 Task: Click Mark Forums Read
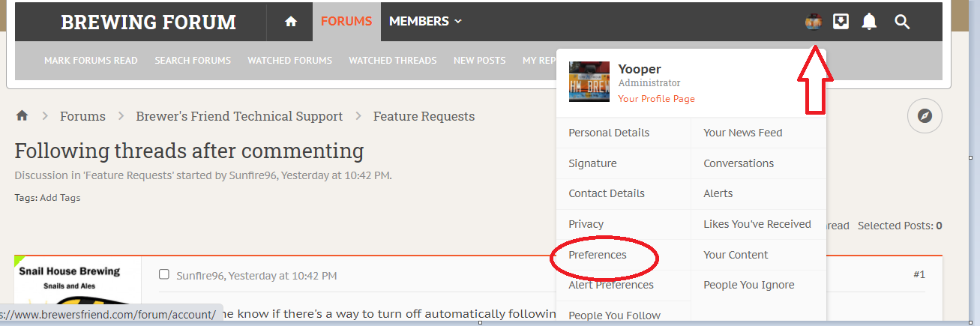pos(91,61)
